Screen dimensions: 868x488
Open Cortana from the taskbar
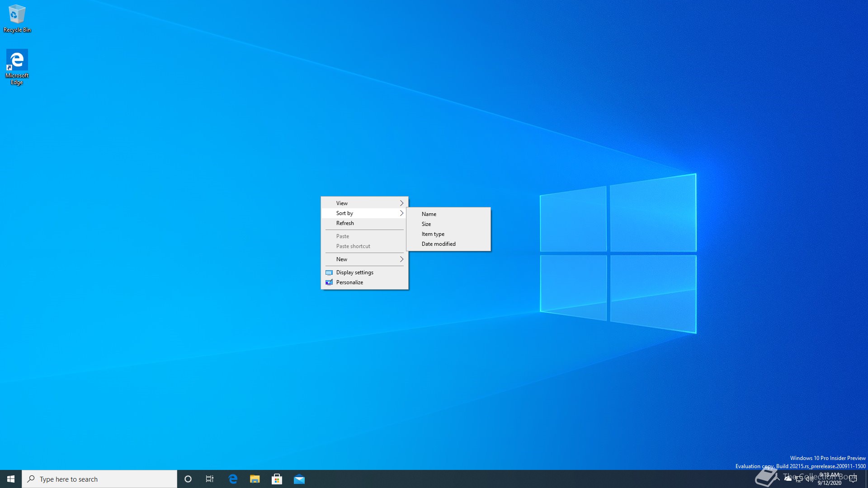pos(188,479)
